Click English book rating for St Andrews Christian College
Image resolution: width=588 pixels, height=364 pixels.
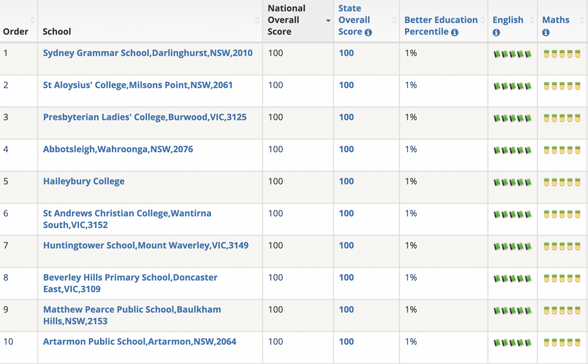(512, 215)
